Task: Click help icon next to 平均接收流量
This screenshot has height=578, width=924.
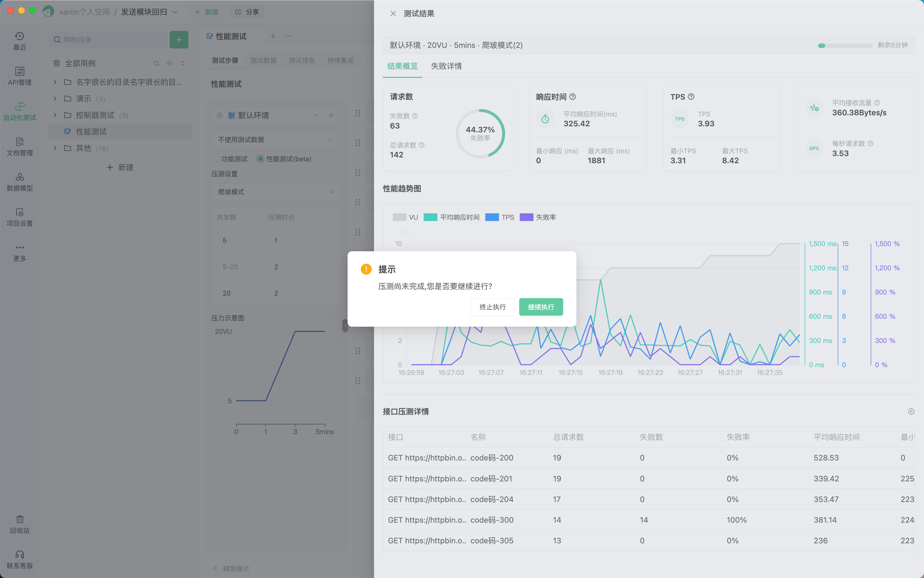Action: pyautogui.click(x=877, y=102)
